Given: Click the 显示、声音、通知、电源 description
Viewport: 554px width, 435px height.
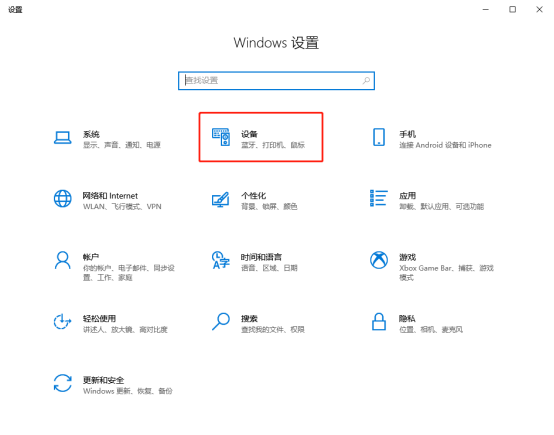Looking at the screenshot, I should (x=122, y=145).
